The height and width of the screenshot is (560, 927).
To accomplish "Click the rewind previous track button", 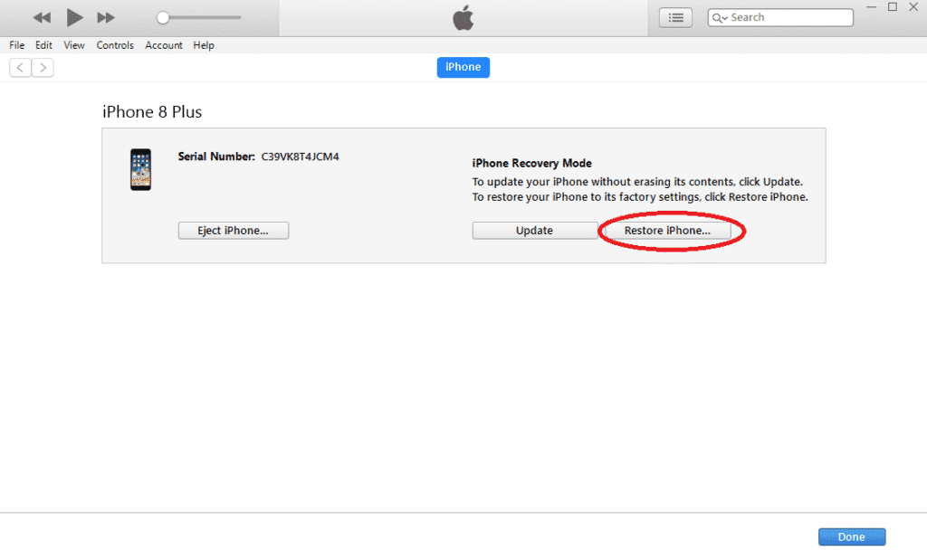I will point(42,17).
